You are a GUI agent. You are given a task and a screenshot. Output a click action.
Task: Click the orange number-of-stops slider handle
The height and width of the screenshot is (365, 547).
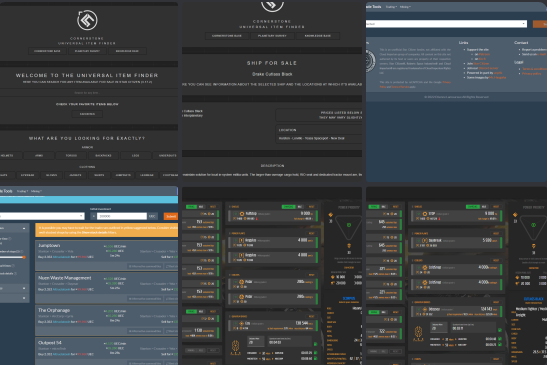pyautogui.click(x=24, y=257)
